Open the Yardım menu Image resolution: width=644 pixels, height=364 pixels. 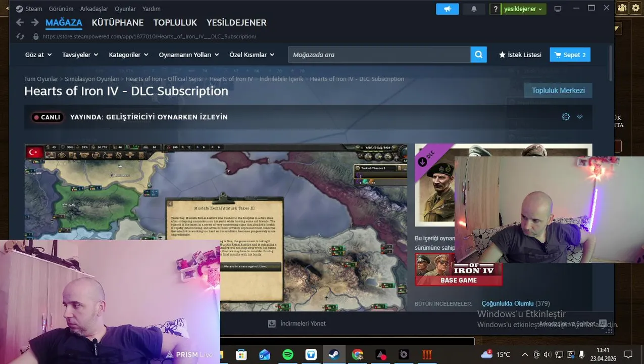[x=152, y=9]
